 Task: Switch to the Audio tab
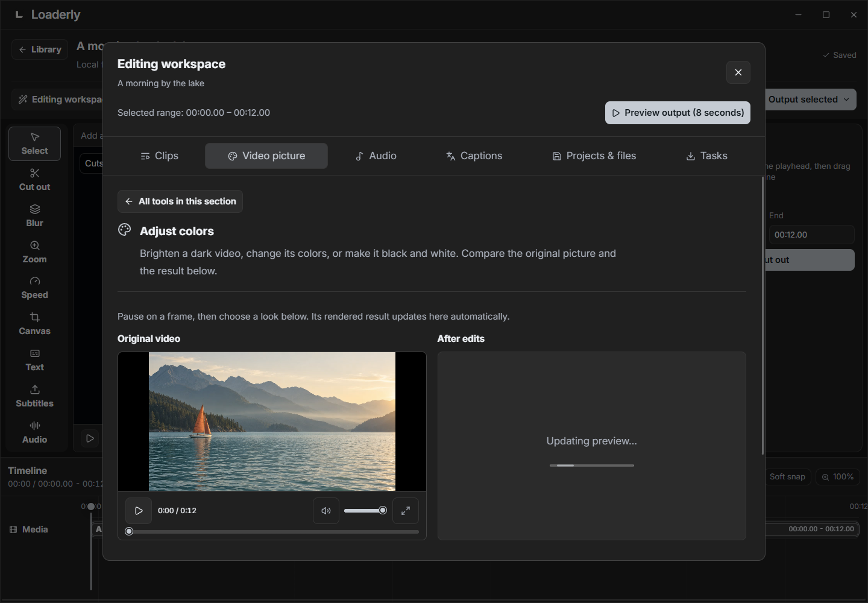[376, 156]
